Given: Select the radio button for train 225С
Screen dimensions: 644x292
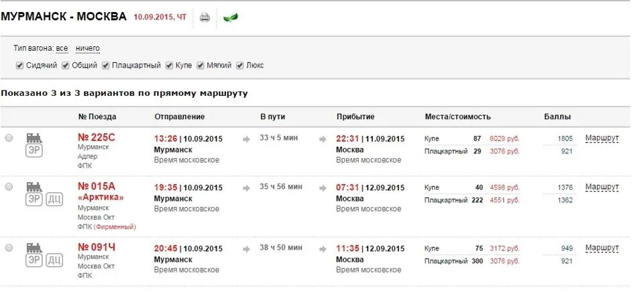Looking at the screenshot, I should coord(9,138).
